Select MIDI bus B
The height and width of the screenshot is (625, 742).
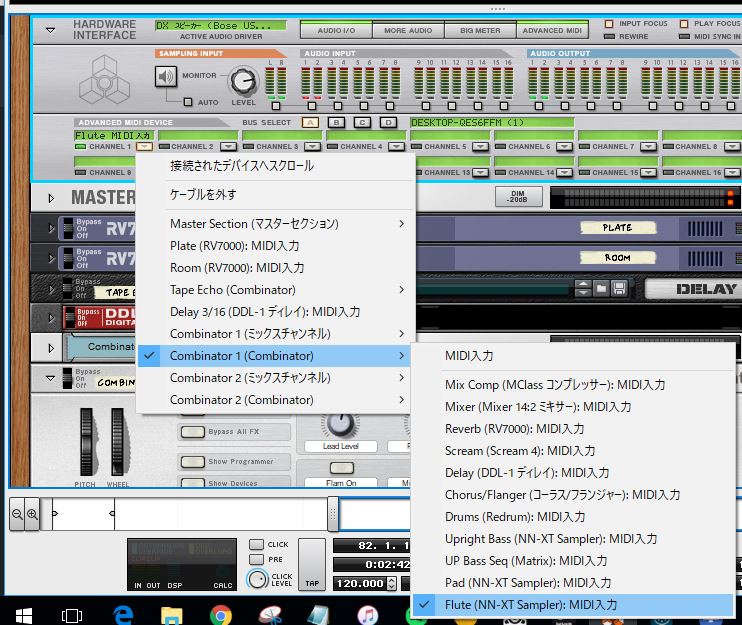[336, 123]
